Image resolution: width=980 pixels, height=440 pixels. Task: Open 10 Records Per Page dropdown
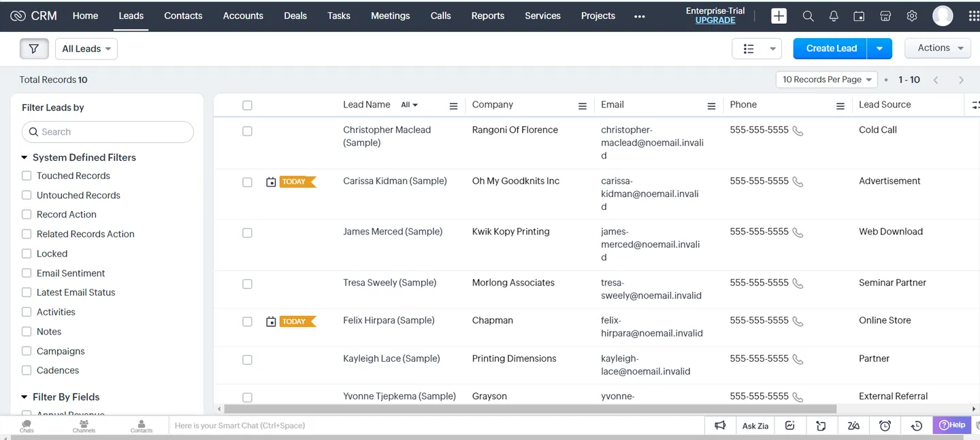click(827, 80)
